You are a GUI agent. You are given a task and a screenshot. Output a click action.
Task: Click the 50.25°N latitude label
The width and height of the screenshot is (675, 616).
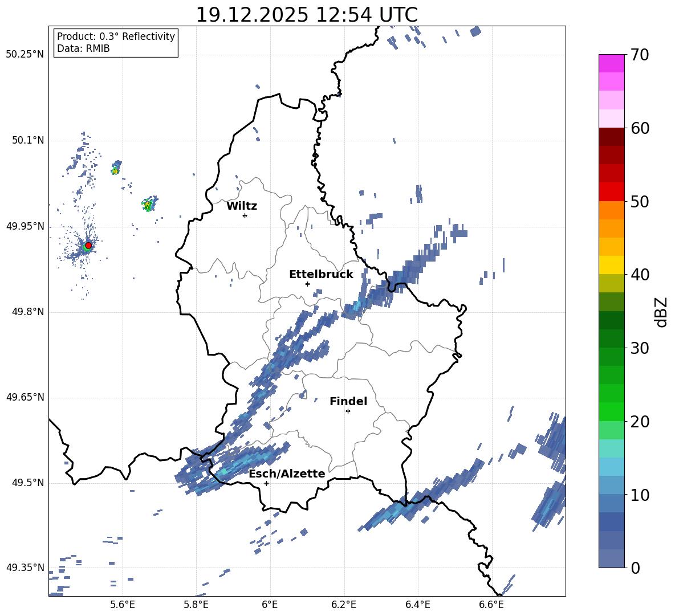(x=25, y=55)
